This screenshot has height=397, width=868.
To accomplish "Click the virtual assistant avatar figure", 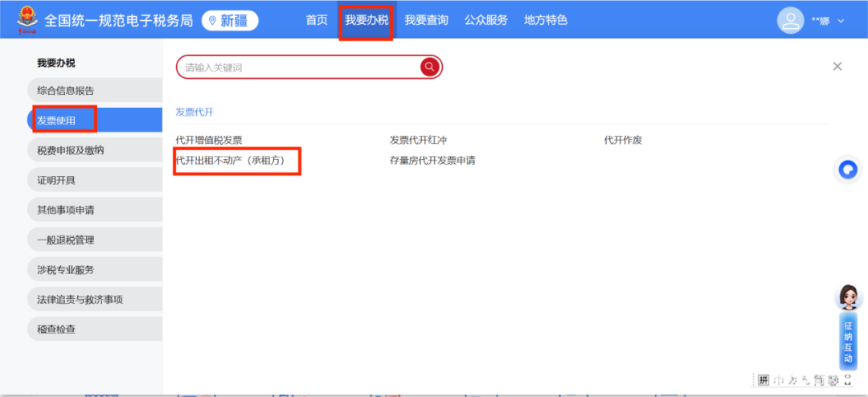I will coord(848,298).
